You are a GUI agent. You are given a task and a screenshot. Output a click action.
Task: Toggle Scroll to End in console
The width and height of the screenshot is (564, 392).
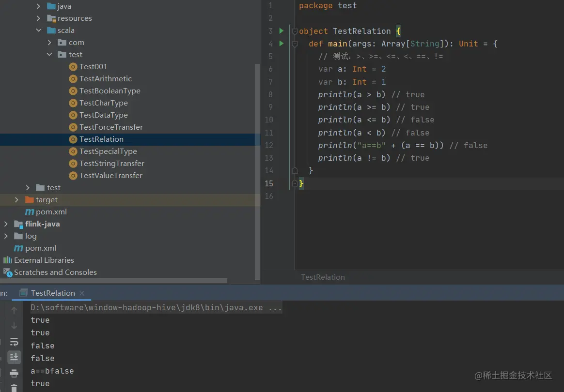coord(14,357)
